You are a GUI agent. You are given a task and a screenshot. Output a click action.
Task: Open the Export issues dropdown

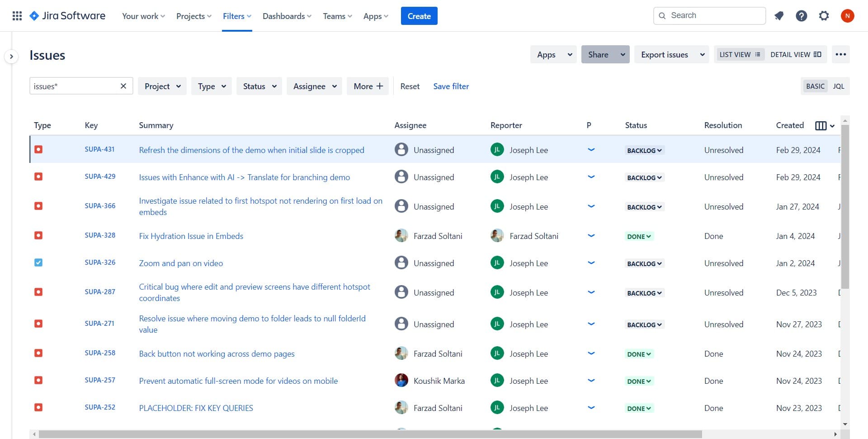coord(672,54)
